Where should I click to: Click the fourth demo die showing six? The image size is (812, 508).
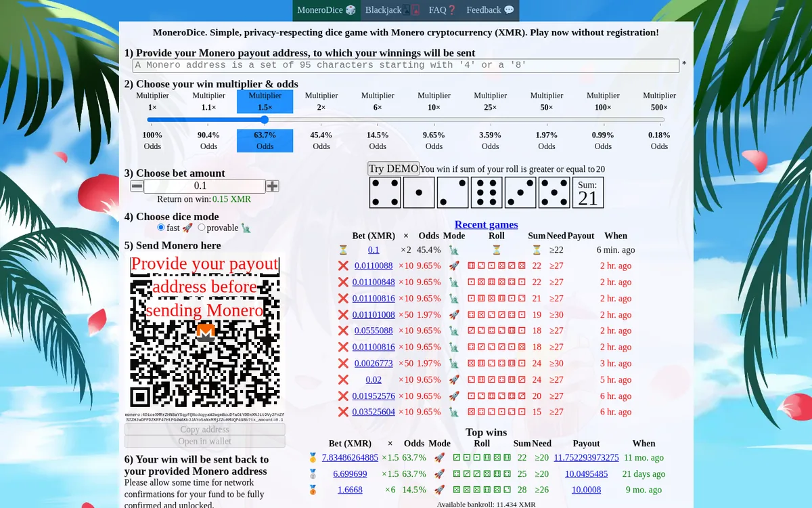pos(487,192)
